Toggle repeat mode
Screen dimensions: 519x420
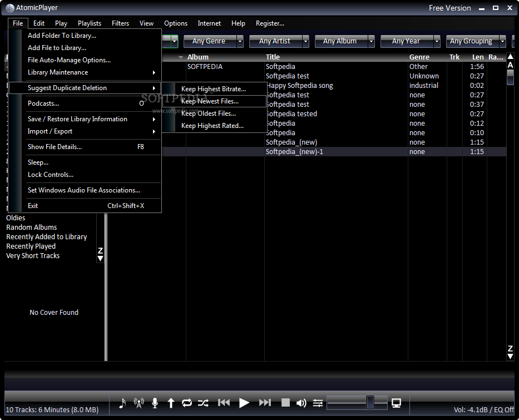coord(187,403)
